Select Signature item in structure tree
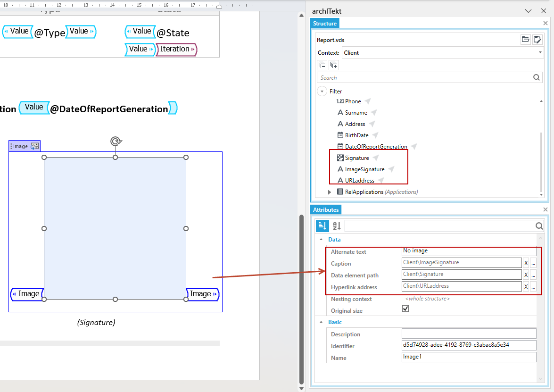554x392 pixels. (357, 158)
